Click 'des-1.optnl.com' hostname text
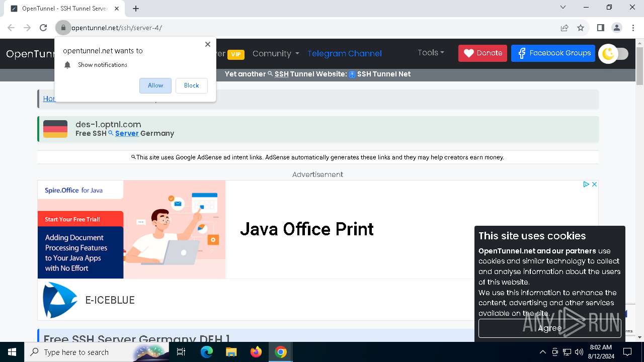This screenshot has height=362, width=644. click(x=108, y=124)
